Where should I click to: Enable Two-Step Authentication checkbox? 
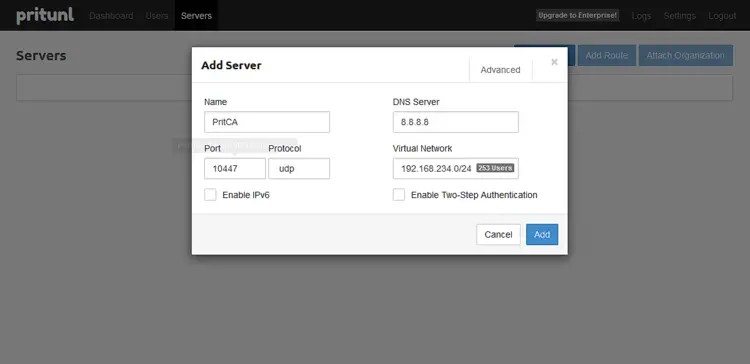(399, 195)
